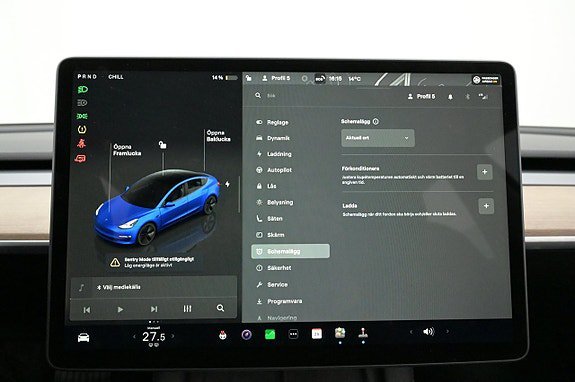Open media search magnifier

[220, 308]
